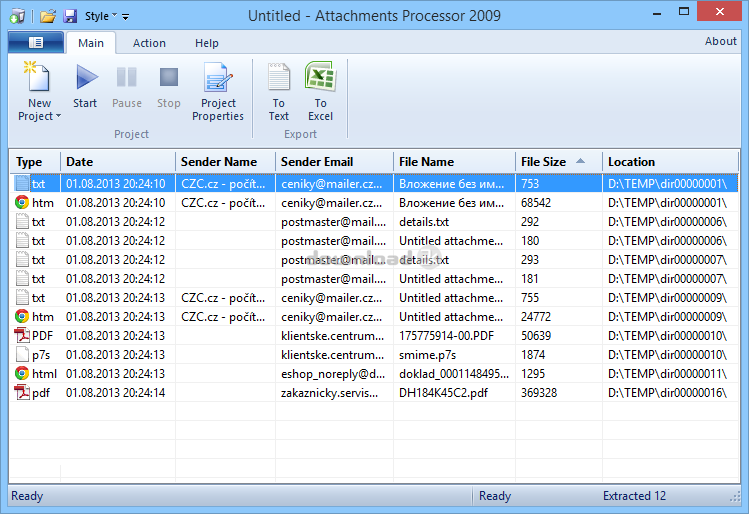Click the Date column header

click(x=80, y=161)
